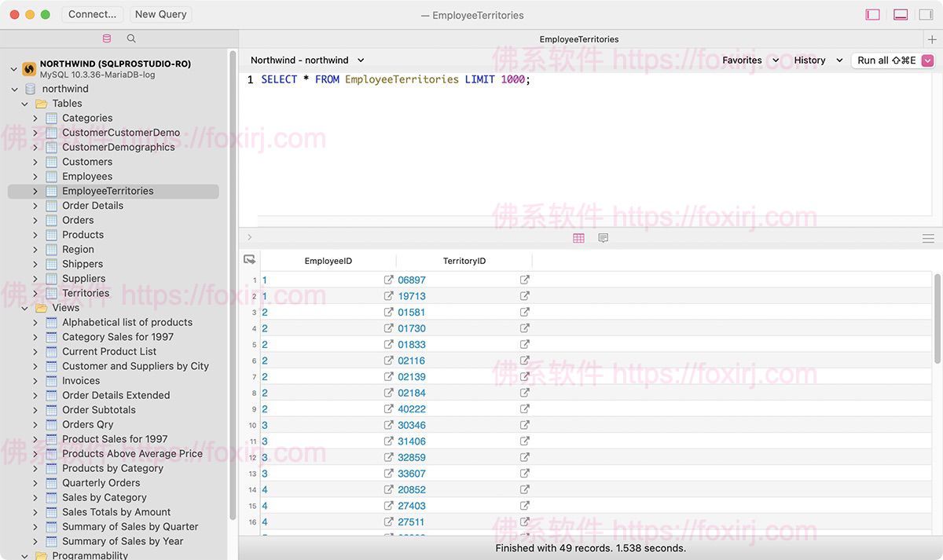Click the search icon in sidebar header
Image resolution: width=943 pixels, height=560 pixels.
click(131, 38)
